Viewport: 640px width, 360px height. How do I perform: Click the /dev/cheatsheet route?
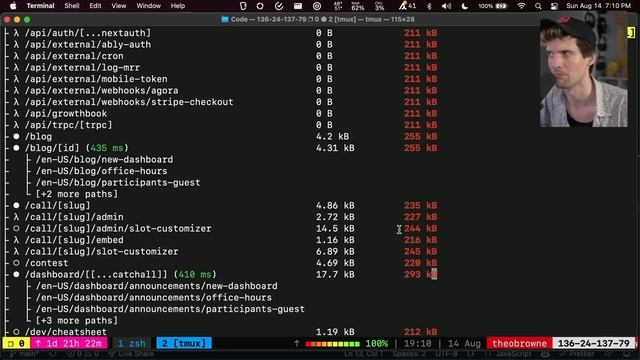[x=66, y=332]
